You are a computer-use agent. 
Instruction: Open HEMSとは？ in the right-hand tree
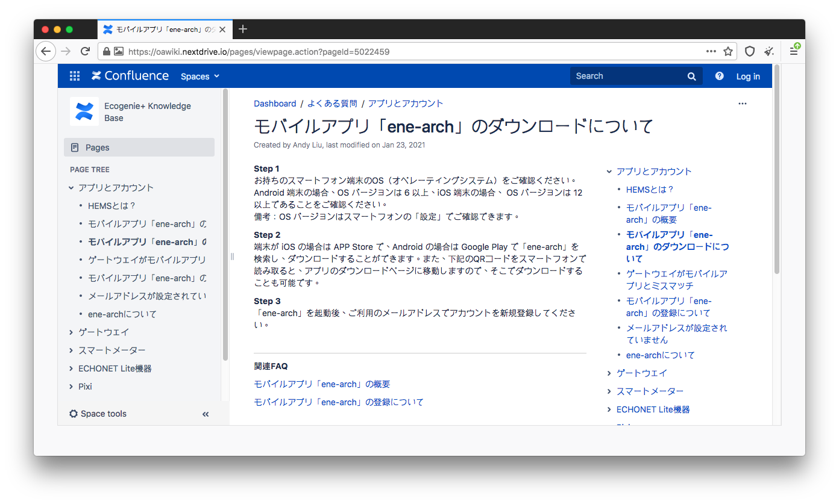point(650,190)
